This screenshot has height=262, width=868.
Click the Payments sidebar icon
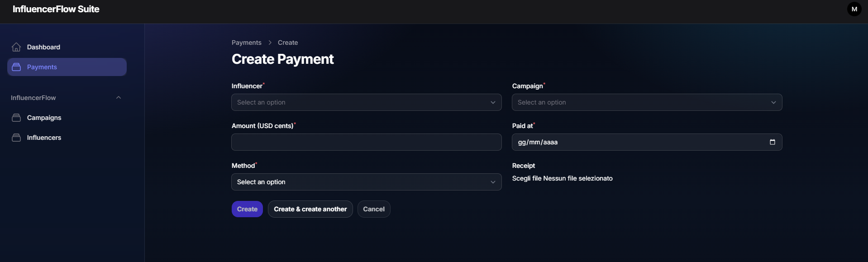tap(16, 67)
